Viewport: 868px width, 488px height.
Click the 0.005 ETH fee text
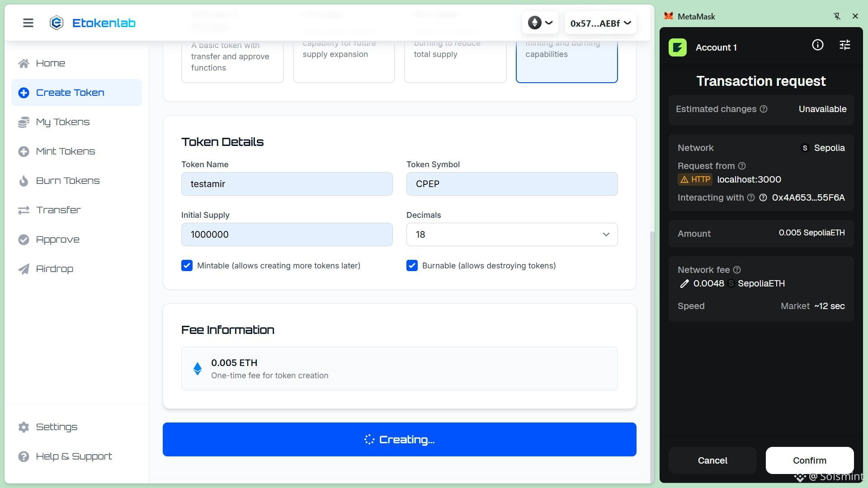[x=234, y=363]
